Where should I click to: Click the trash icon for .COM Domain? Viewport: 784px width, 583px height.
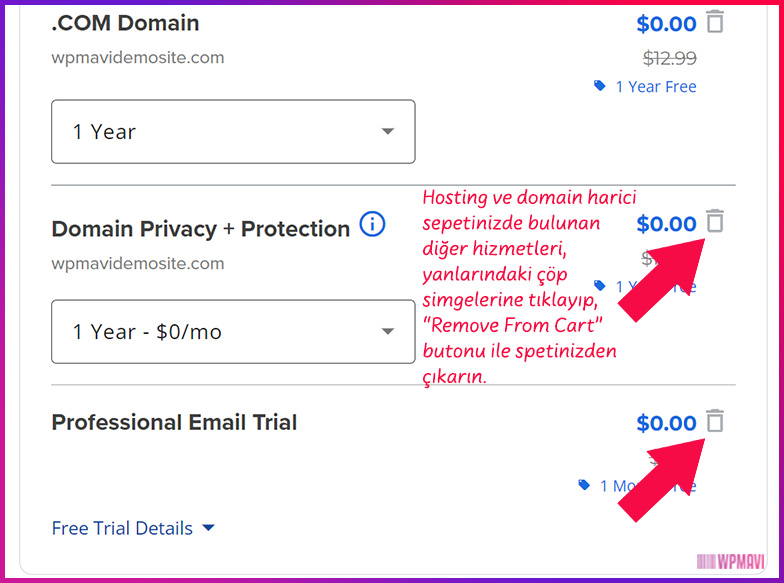(x=714, y=21)
